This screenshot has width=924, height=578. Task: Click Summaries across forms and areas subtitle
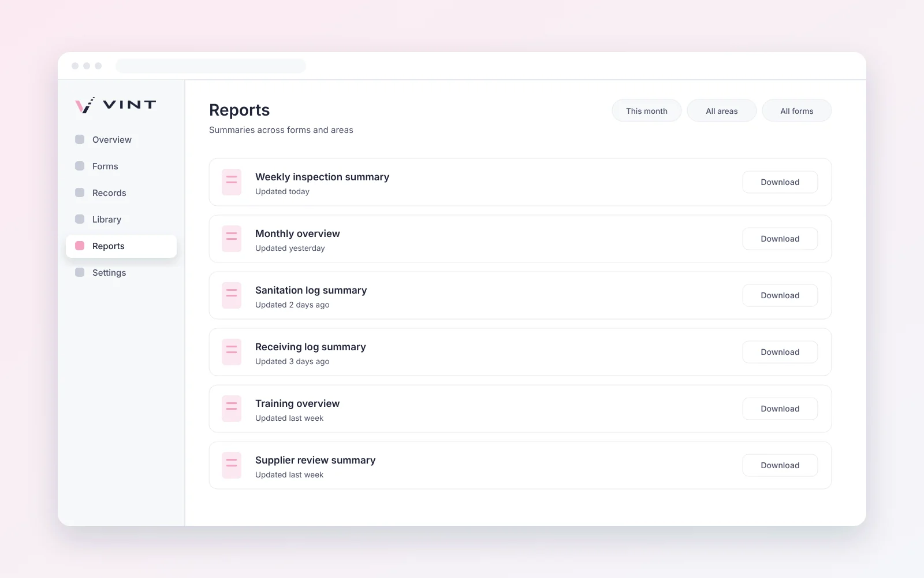tap(281, 130)
